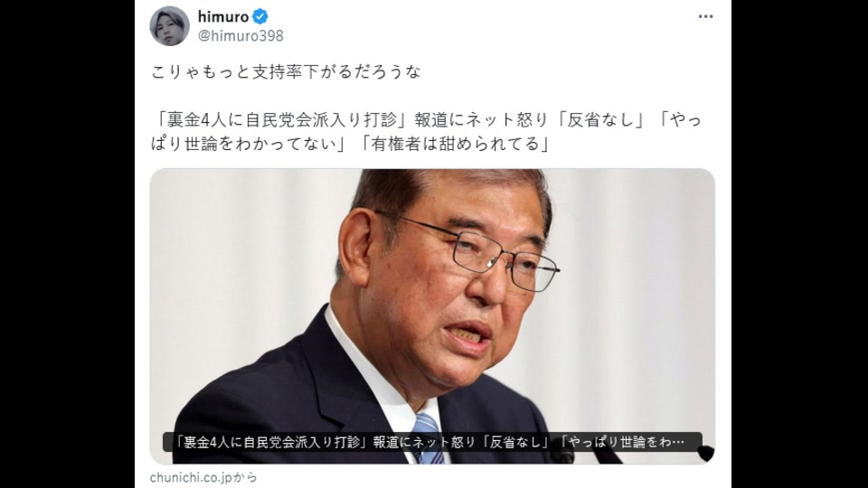Image resolution: width=868 pixels, height=488 pixels.
Task: Open the chunichi.co.jpから source link
Action: pos(203,477)
